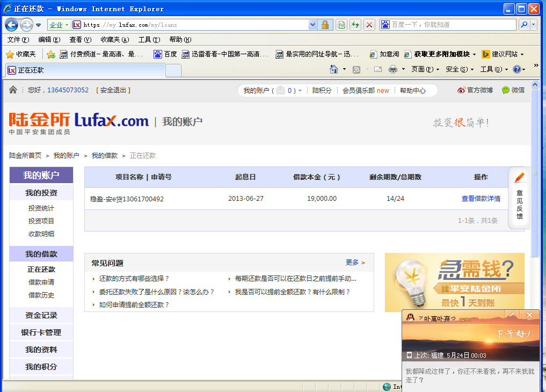This screenshot has width=546, height=392.
Task: Click the IE back navigation arrow
Action: [12, 25]
